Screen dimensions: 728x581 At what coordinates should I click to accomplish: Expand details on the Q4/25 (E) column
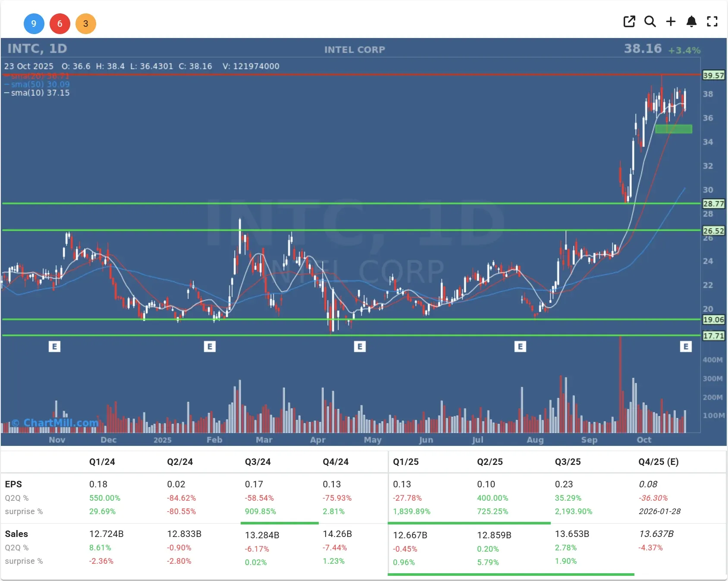click(657, 461)
